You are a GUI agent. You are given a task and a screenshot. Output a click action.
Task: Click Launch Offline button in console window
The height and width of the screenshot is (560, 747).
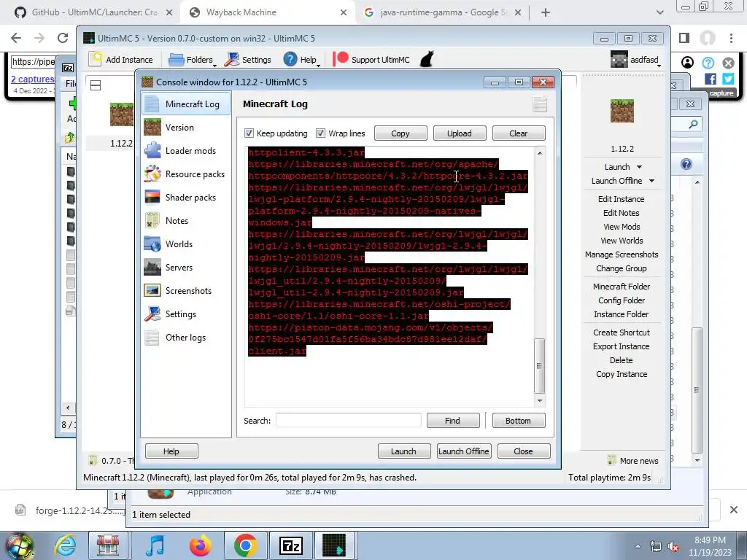(463, 451)
